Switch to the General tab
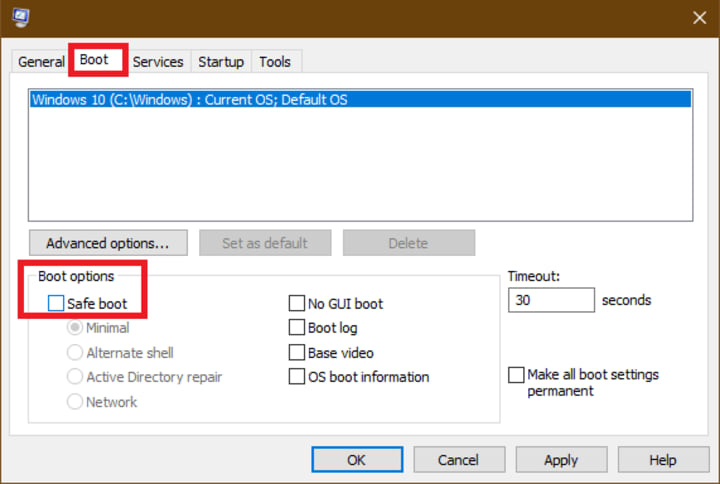Screen dimensions: 720x484 coord(41,62)
